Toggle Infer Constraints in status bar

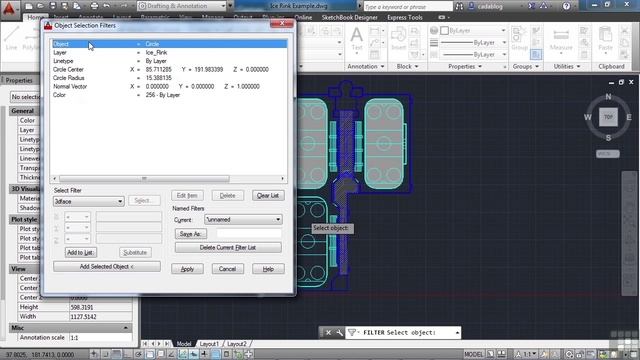tap(94, 354)
